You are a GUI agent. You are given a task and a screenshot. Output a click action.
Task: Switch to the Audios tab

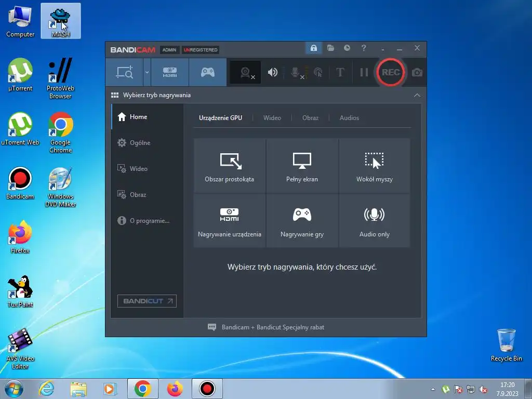pos(349,118)
